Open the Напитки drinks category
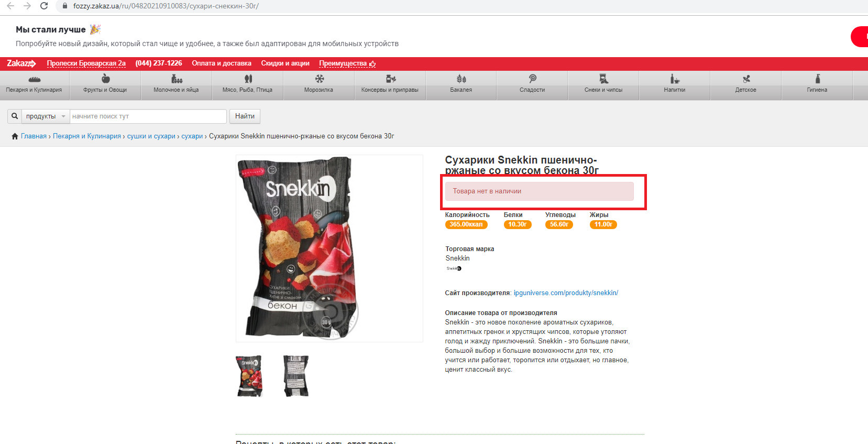Screen dimensions: 868x444 tap(675, 84)
